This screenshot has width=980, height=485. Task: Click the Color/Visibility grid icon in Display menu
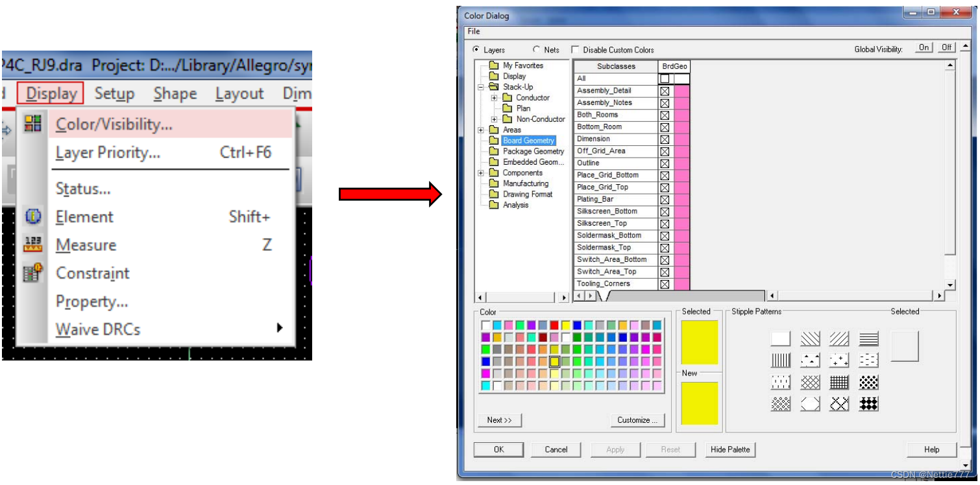pos(33,124)
